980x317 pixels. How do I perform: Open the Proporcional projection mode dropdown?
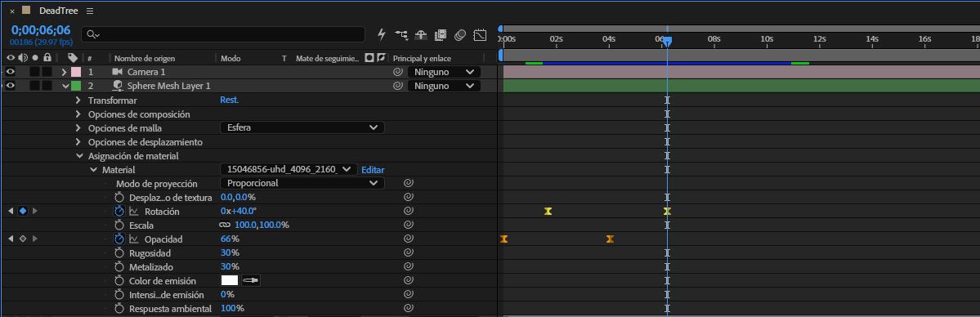point(302,183)
